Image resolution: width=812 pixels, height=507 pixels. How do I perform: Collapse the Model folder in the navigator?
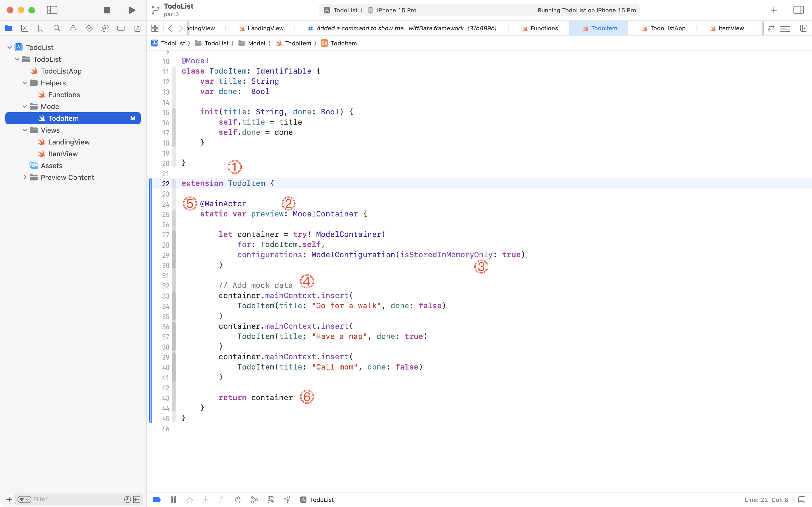(24, 106)
